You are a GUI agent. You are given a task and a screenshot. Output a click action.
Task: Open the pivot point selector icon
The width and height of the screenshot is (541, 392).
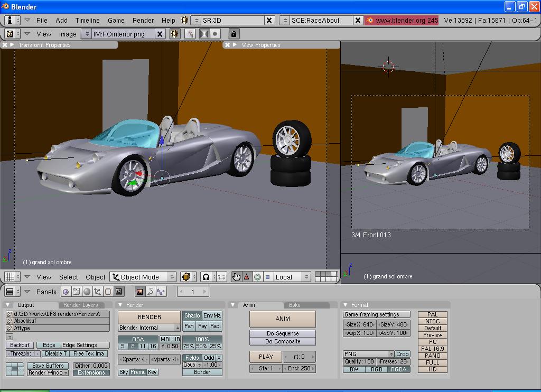206,277
